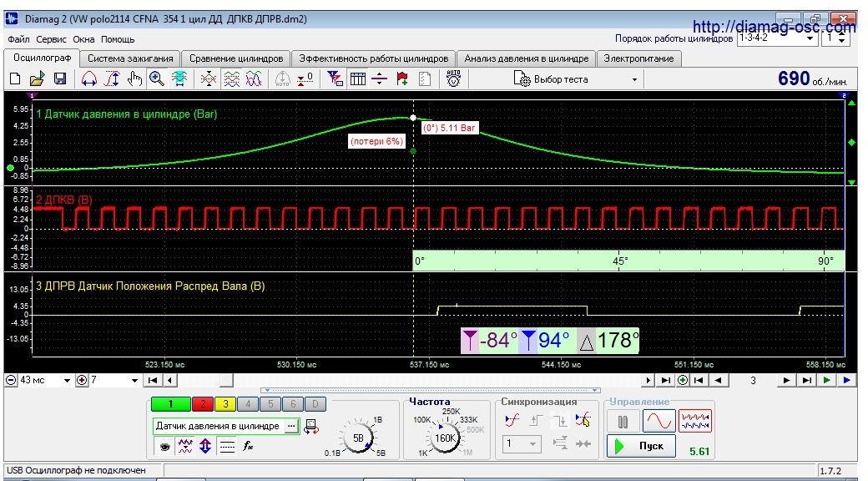Toggle channel 1 green button
The image size is (868, 481).
pyautogui.click(x=170, y=404)
